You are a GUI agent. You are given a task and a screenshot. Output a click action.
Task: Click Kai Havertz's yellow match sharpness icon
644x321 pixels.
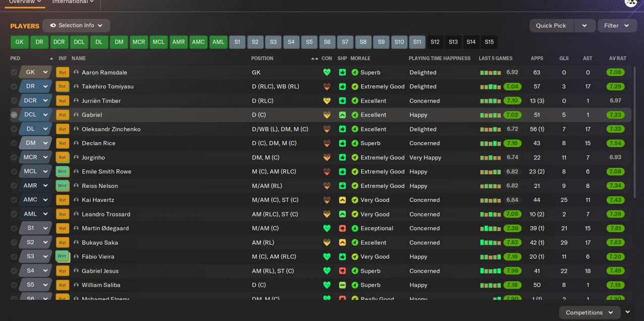[x=342, y=200]
